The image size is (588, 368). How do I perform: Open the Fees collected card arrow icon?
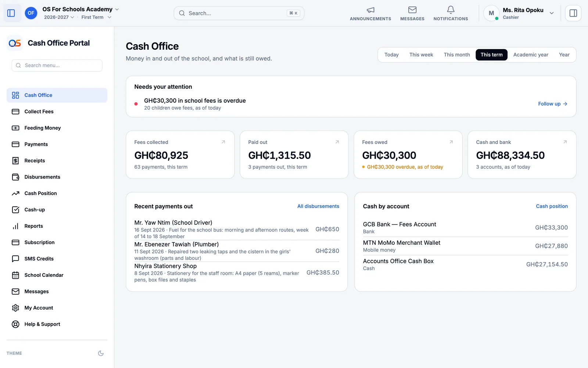click(223, 142)
